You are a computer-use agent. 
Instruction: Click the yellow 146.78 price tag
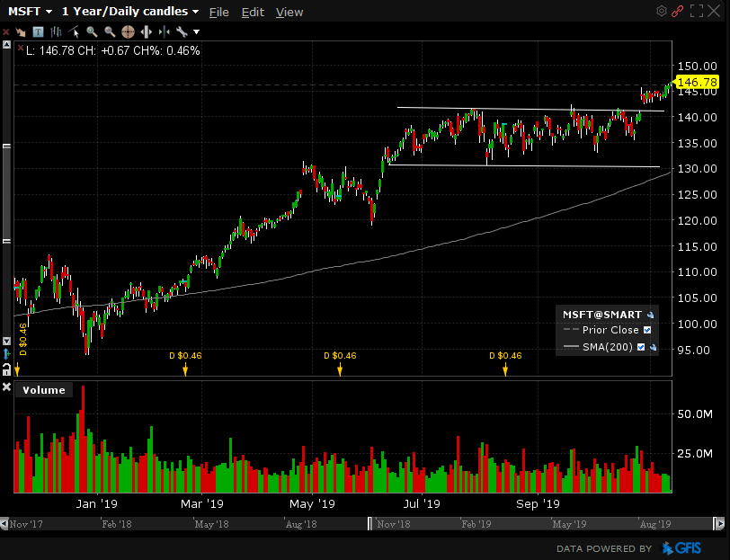[697, 83]
